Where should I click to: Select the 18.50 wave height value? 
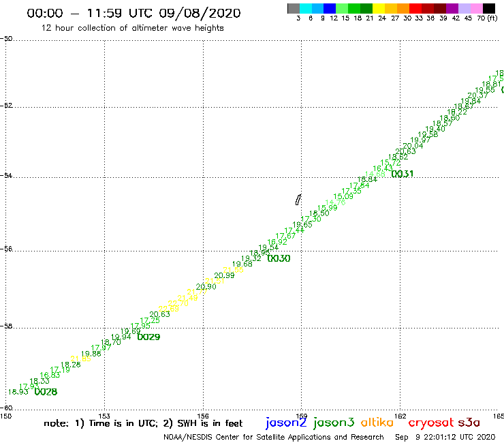coord(319,213)
